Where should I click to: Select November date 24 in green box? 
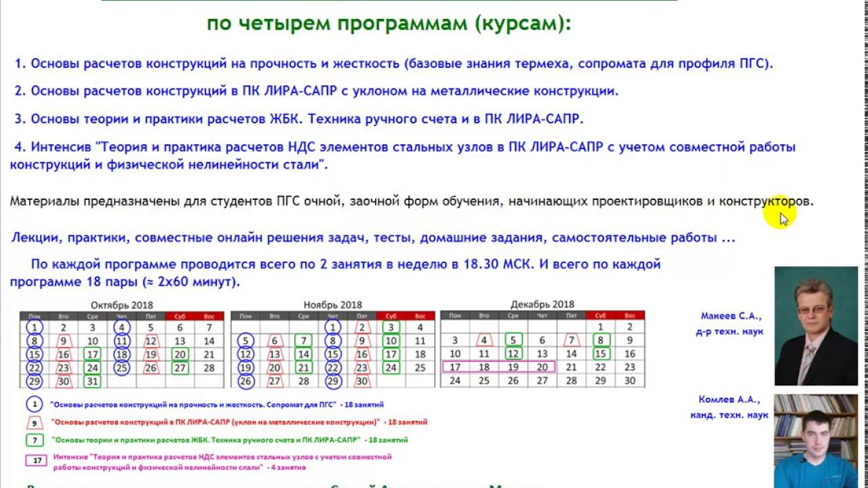pos(391,368)
